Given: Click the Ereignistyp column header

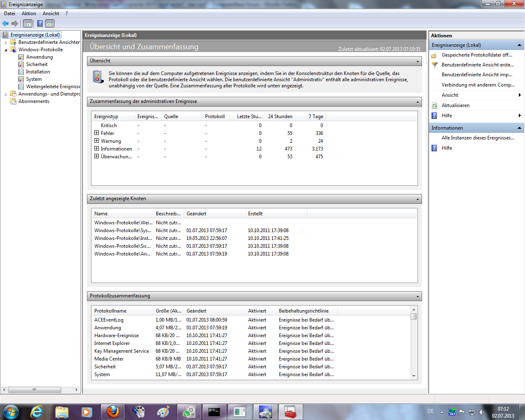Looking at the screenshot, I should click(x=113, y=116).
